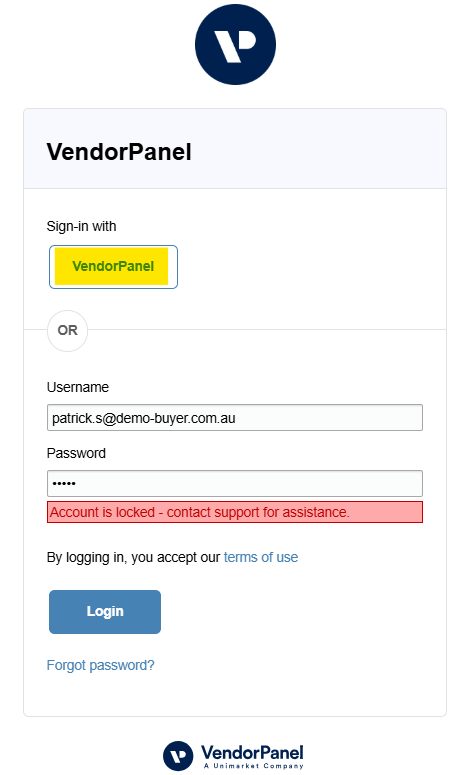This screenshot has height=775, width=469.
Task: Click the OR divider circle
Action: [67, 331]
